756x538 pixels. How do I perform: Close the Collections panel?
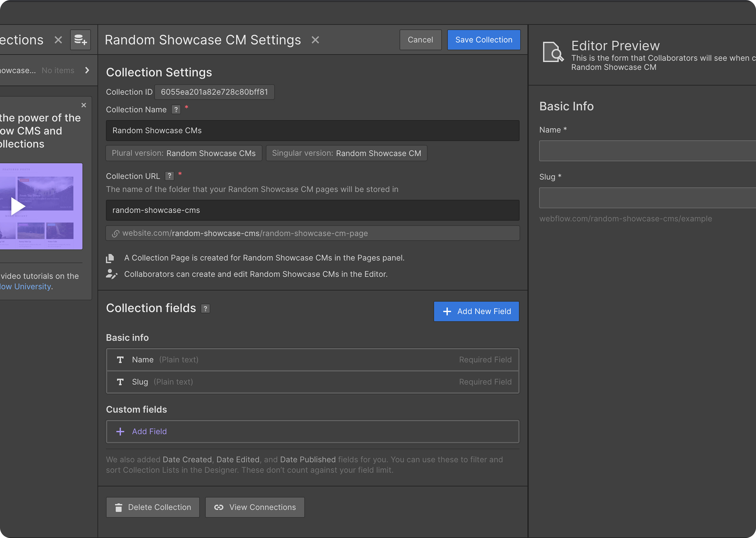[58, 40]
